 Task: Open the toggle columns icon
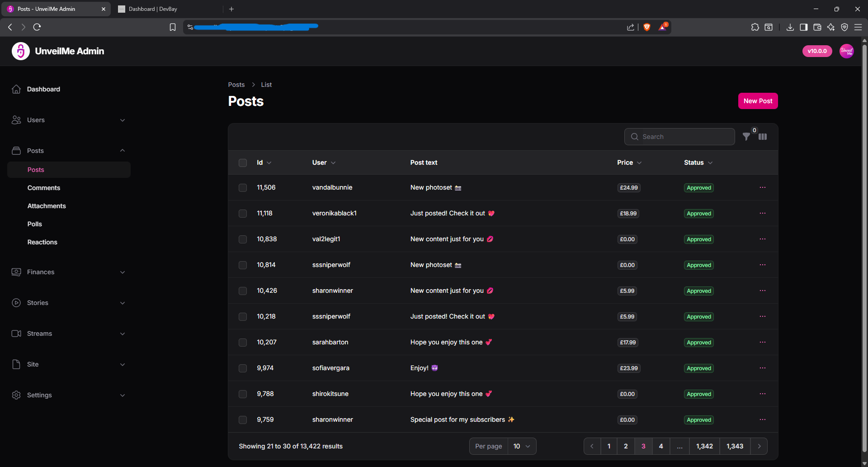(x=763, y=137)
